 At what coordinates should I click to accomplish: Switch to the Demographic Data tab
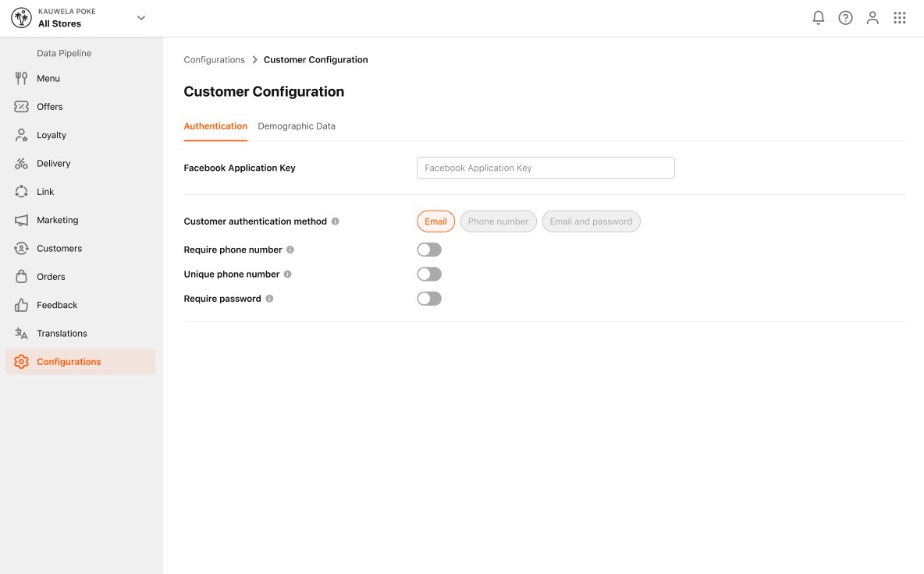tap(297, 126)
